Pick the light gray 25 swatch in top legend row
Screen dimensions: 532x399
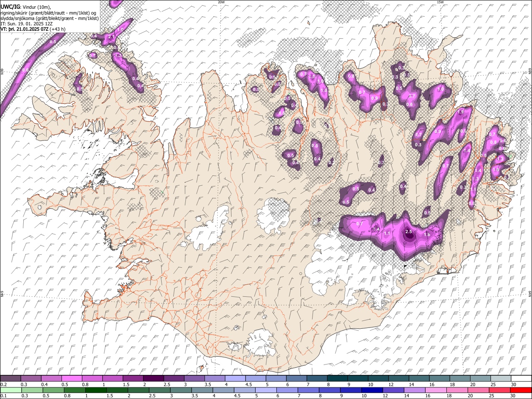(500, 379)
